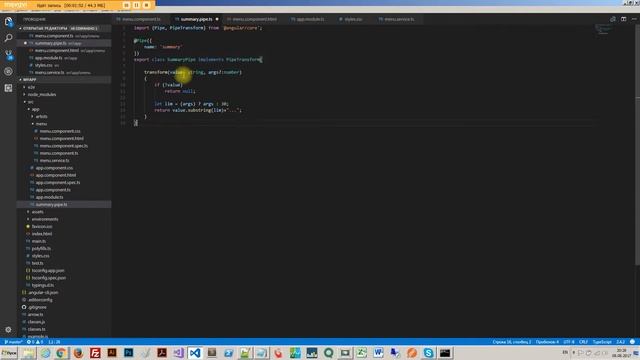Open the Extensions view in activity bar
The width and height of the screenshot is (640, 360).
8,88
